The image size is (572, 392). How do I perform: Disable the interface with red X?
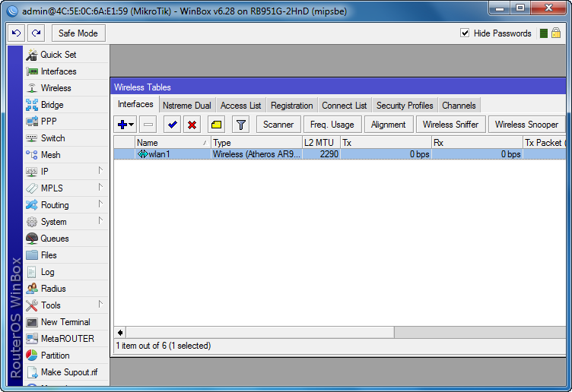[192, 125]
